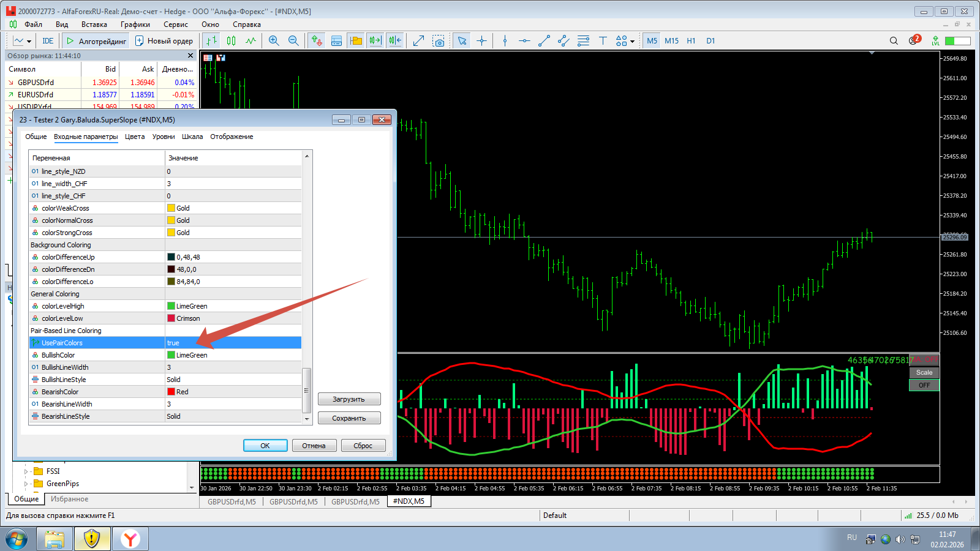This screenshot has width=980, height=551.
Task: Select the #NDX,M5 chart tab
Action: [409, 501]
